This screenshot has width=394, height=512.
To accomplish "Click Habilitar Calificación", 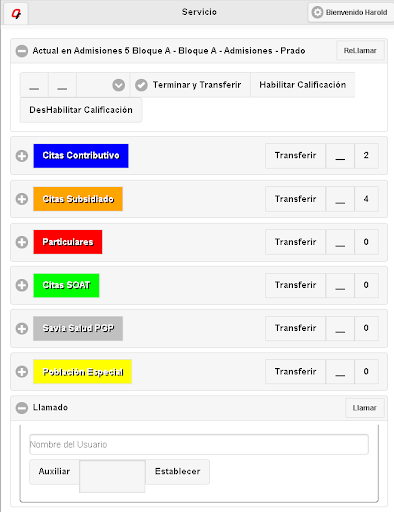I will point(303,85).
